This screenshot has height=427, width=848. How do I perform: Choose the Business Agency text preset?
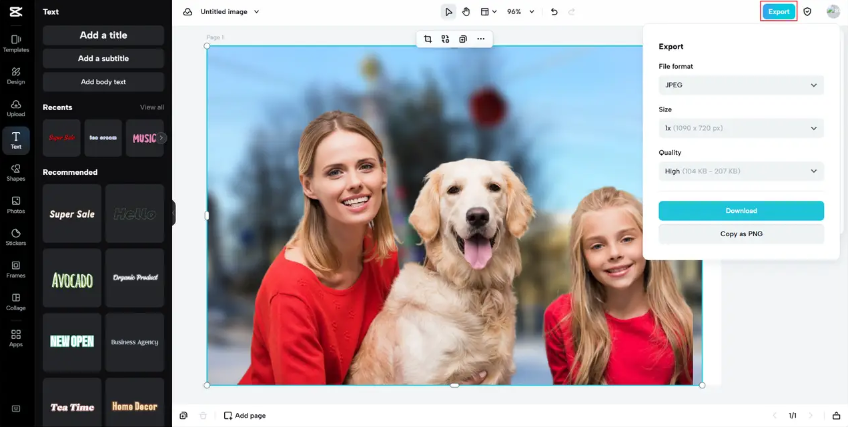coord(135,343)
